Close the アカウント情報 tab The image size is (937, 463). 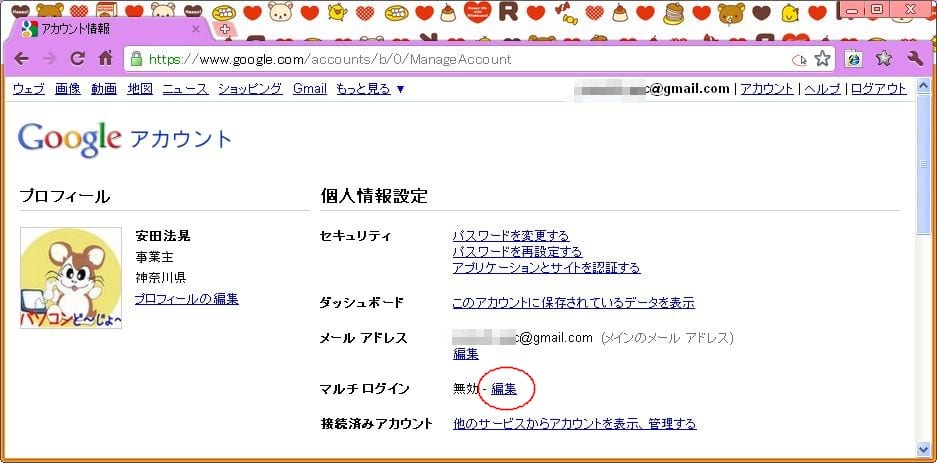click(x=195, y=29)
